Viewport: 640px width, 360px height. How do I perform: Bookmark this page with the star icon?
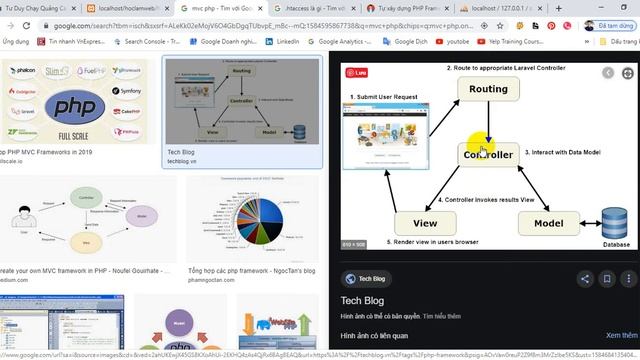point(500,26)
